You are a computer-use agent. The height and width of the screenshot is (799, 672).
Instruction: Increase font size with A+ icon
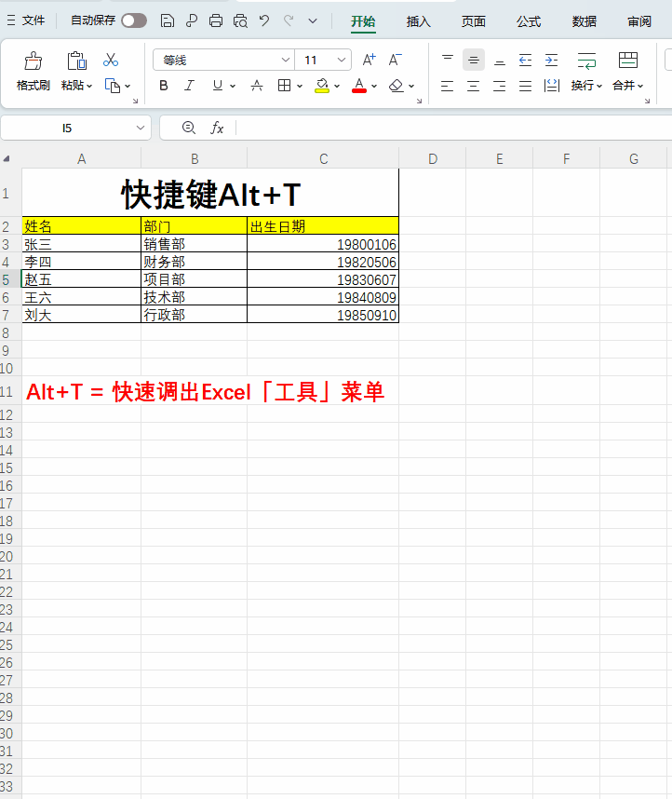point(369,61)
